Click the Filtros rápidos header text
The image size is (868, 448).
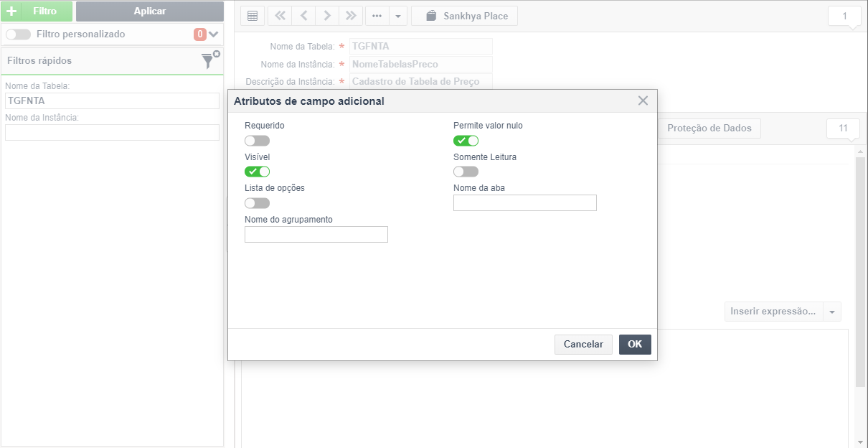[x=39, y=61]
